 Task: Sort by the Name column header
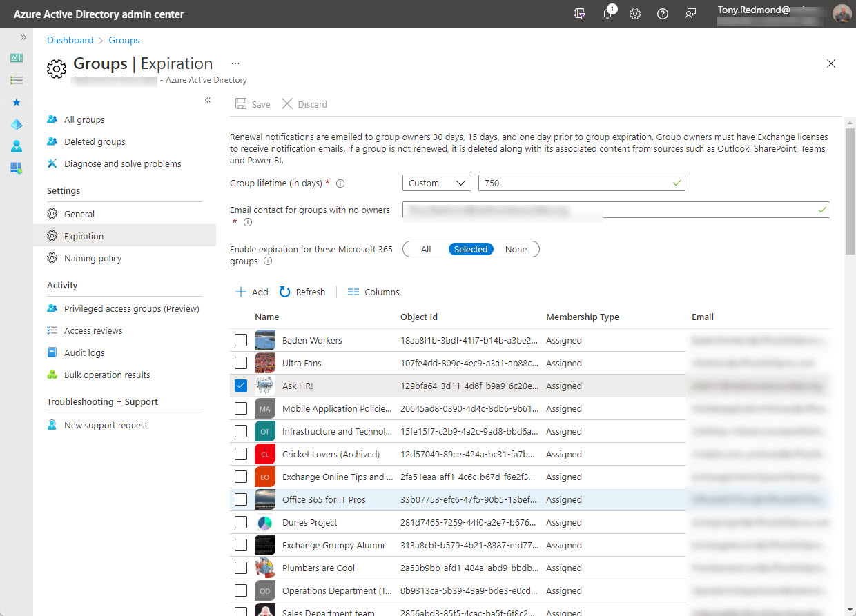[x=267, y=317]
